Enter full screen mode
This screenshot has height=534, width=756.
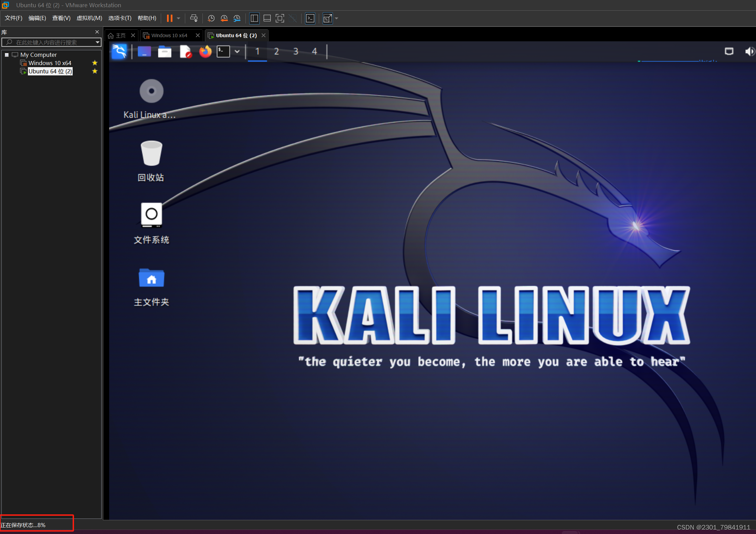click(x=280, y=18)
